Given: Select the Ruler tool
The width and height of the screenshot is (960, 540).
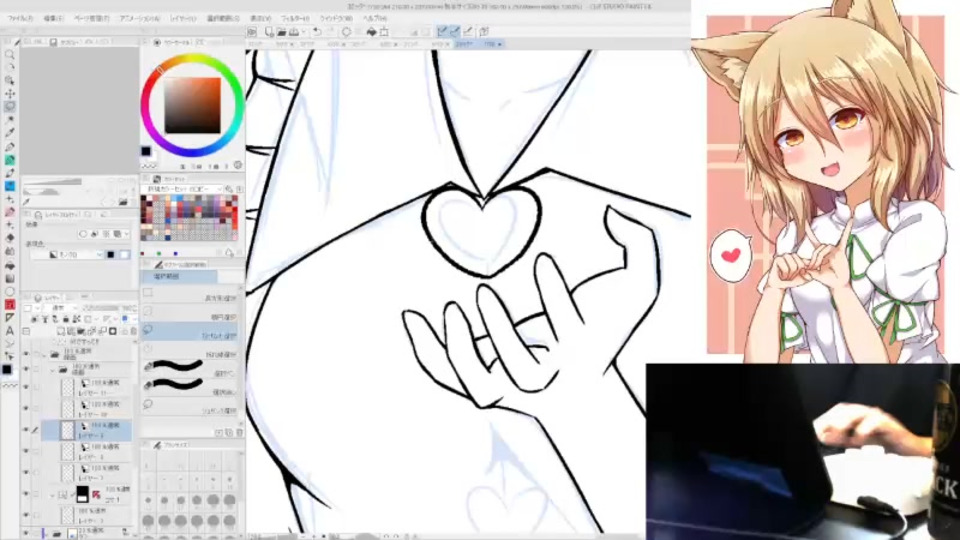Looking at the screenshot, I should click(x=10, y=318).
